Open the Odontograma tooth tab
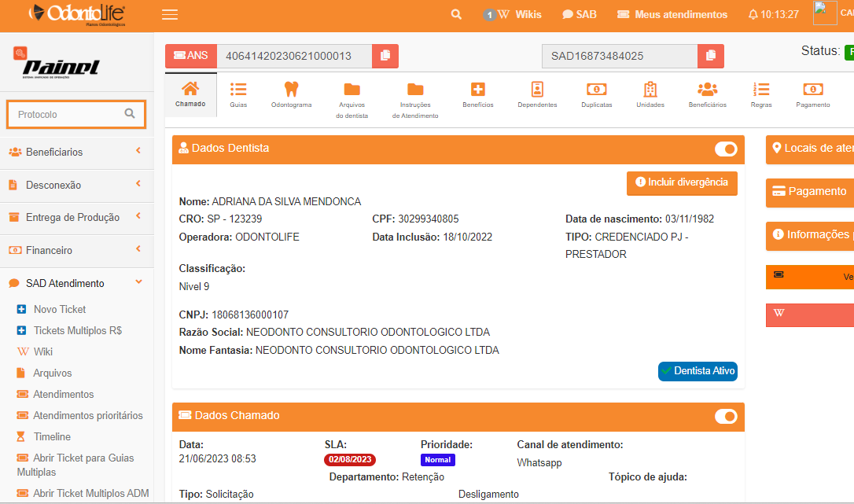 pyautogui.click(x=292, y=95)
